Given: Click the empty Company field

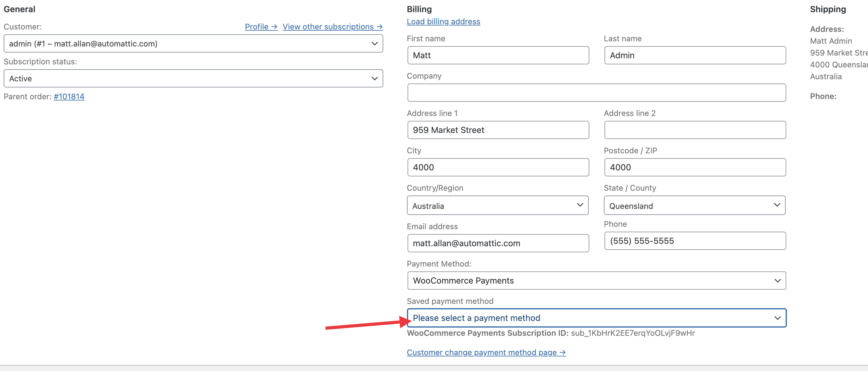Looking at the screenshot, I should pyautogui.click(x=596, y=93).
